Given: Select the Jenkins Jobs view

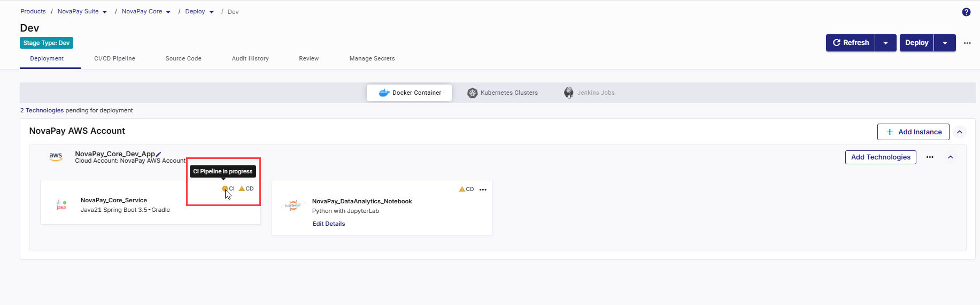Looking at the screenshot, I should 589,93.
